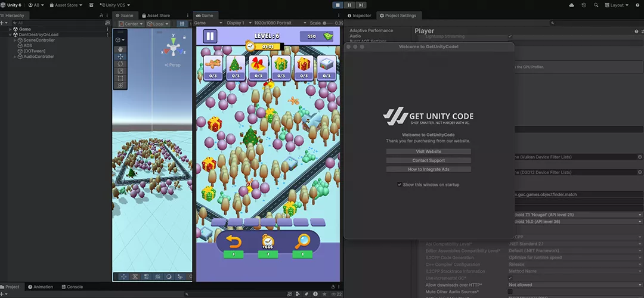Toggle Mute Other Audio Sources checkbox
The width and height of the screenshot is (644, 298).
510,291
